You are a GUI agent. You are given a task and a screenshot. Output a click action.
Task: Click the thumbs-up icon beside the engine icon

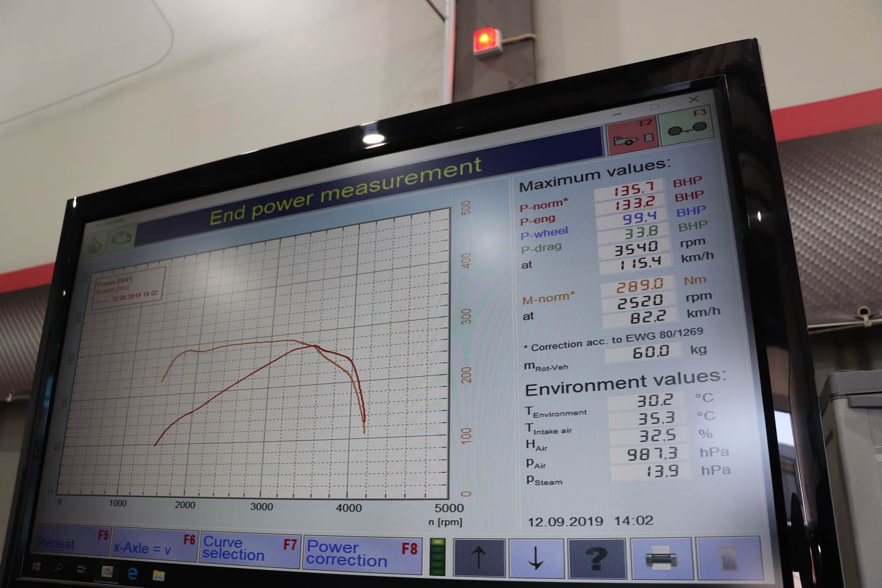coord(95,244)
